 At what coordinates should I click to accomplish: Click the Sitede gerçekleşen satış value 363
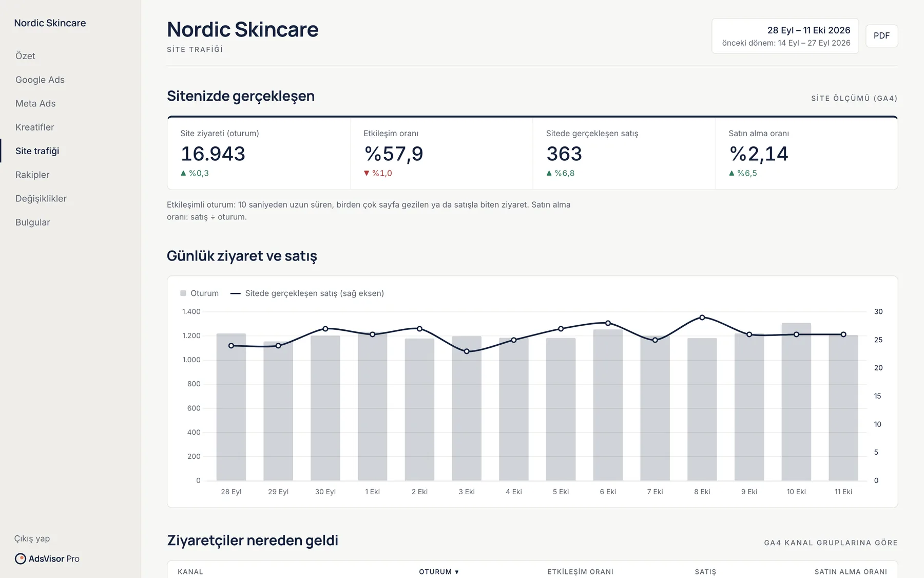click(564, 154)
